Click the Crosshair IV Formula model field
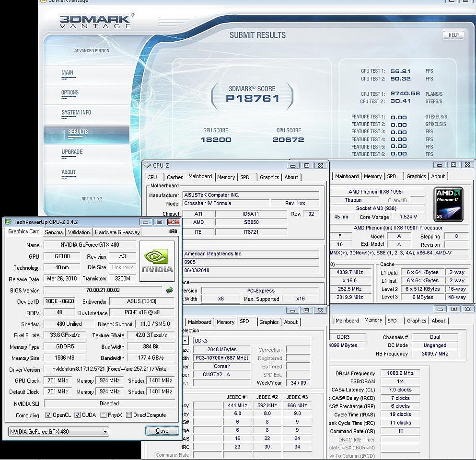This screenshot has width=476, height=460. click(226, 203)
